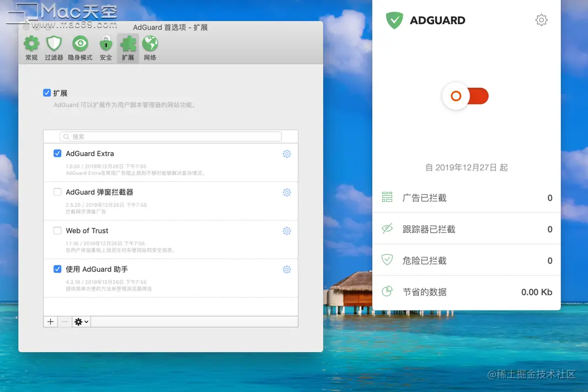Open the 网络 network tab

click(x=150, y=48)
